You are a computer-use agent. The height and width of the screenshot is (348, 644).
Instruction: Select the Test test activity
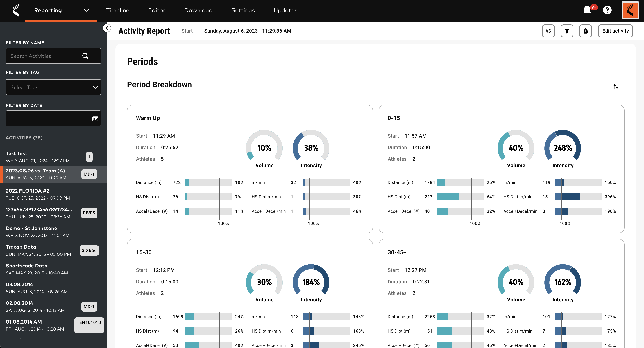53,157
